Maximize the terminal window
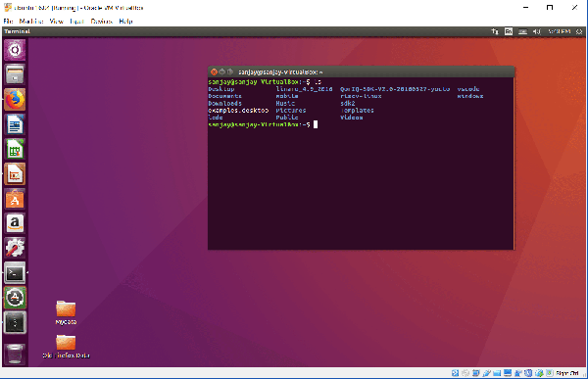This screenshot has height=379, width=588. point(230,71)
